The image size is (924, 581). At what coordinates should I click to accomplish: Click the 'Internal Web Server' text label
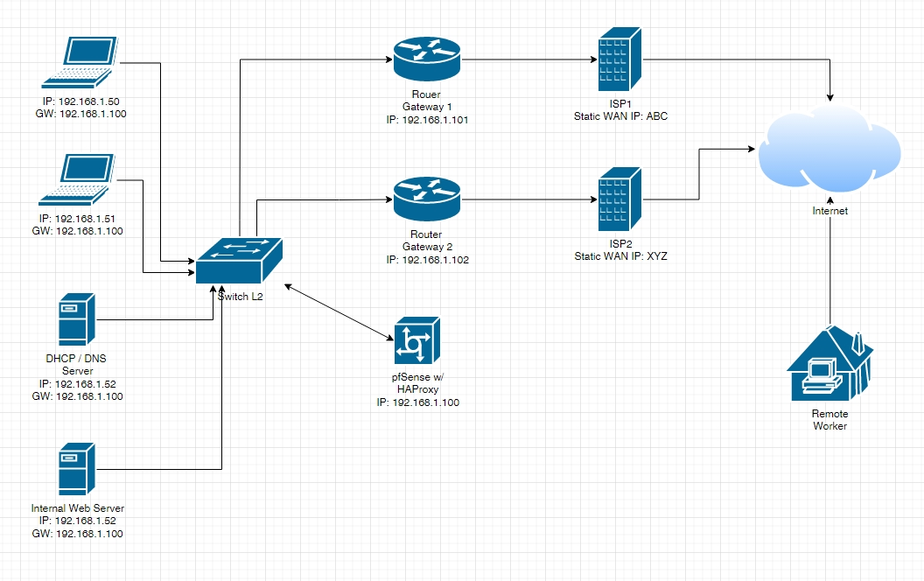pyautogui.click(x=77, y=508)
